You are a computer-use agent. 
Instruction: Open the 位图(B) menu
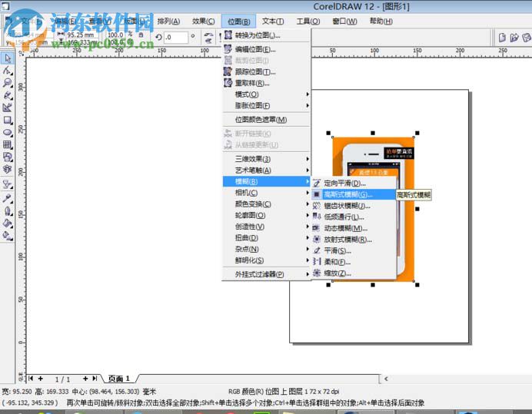point(239,22)
